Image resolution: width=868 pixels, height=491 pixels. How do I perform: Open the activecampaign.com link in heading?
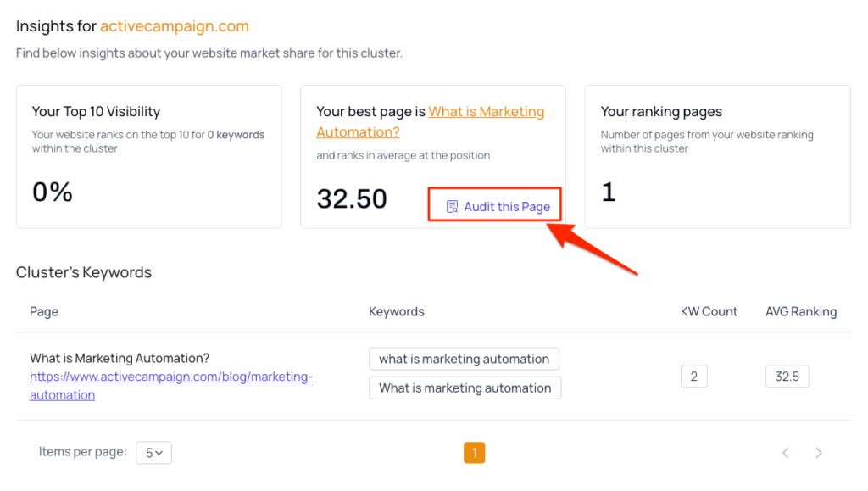click(x=174, y=26)
